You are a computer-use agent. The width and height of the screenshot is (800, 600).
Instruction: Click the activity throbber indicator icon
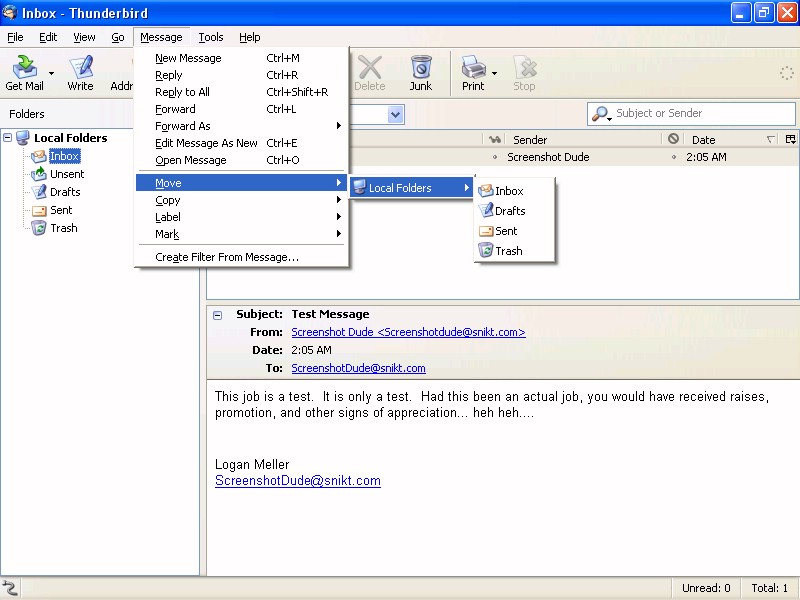click(786, 73)
